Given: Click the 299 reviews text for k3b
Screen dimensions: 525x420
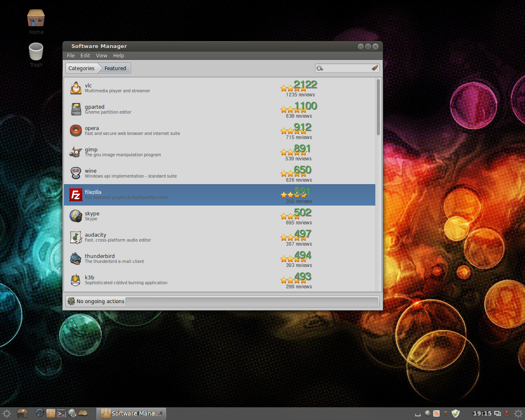Looking at the screenshot, I should point(299,287).
